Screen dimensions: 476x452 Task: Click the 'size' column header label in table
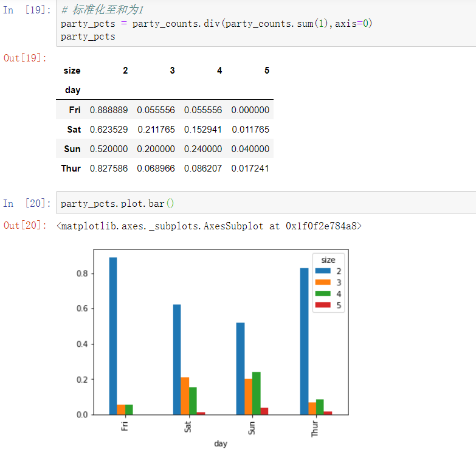point(72,71)
